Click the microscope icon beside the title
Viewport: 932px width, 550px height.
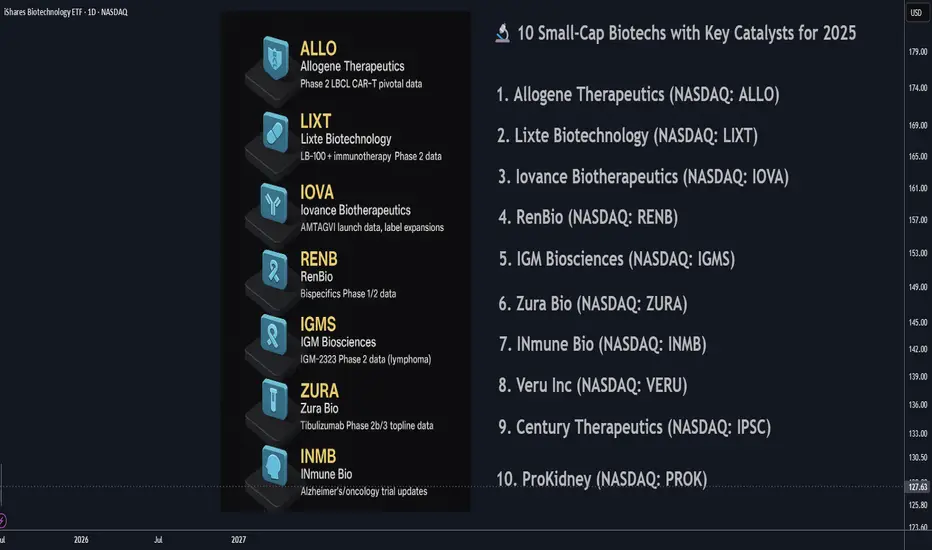(503, 33)
